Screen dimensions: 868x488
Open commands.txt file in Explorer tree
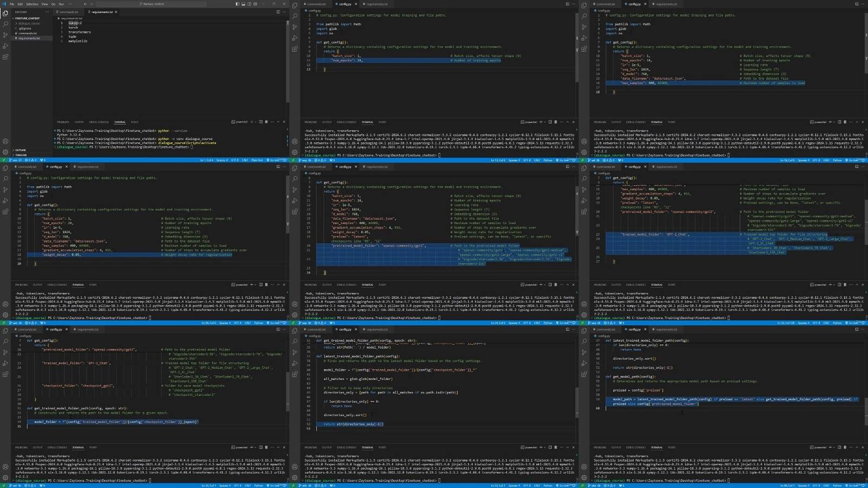pos(28,33)
